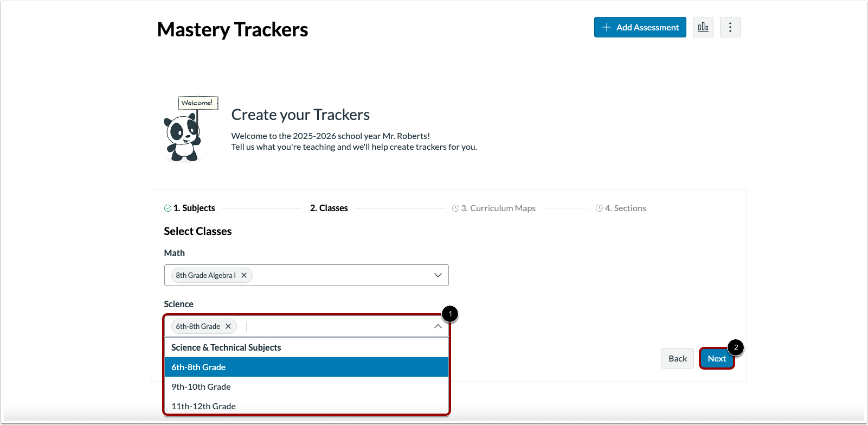868x425 pixels.
Task: Select the highlighted 6th-8th Grade option
Action: (x=306, y=367)
